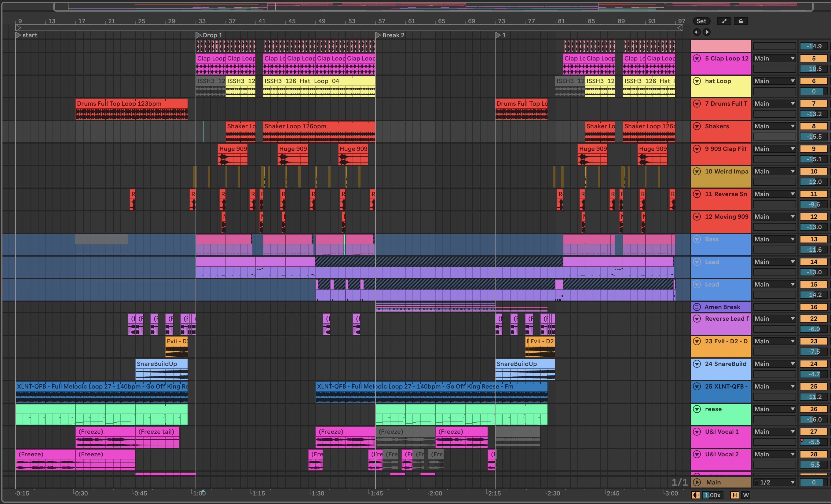Open the Main track 1/2 output dropdown

pyautogui.click(x=775, y=482)
